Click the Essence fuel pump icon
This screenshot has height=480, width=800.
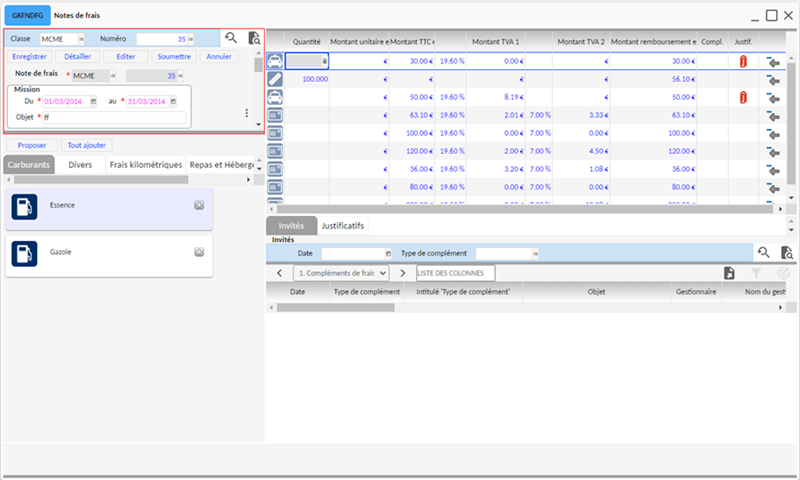[24, 206]
